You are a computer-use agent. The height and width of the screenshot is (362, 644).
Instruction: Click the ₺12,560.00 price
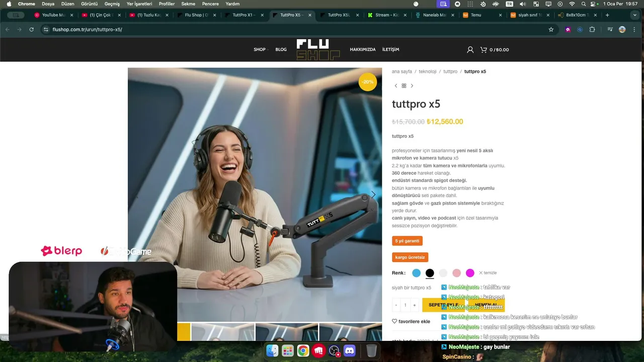tap(445, 122)
